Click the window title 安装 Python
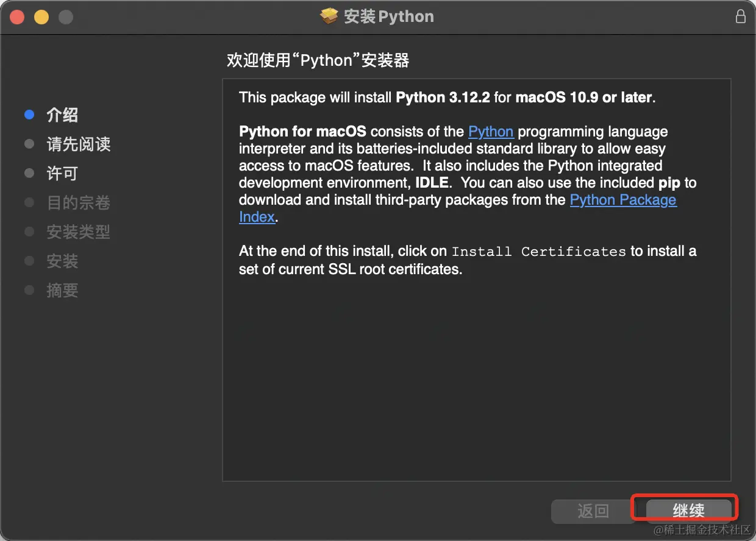The image size is (756, 541). (x=389, y=16)
